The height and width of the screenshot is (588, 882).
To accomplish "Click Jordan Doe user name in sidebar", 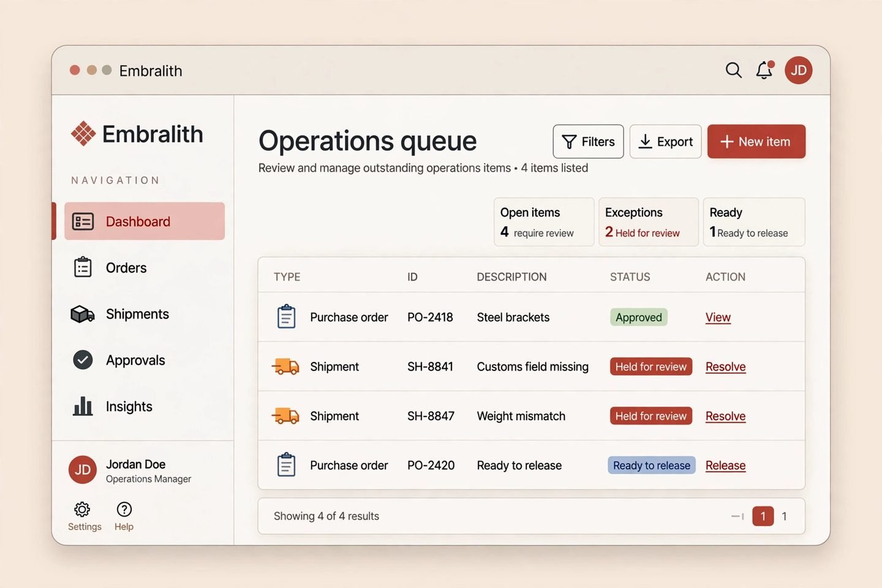I will (x=136, y=464).
